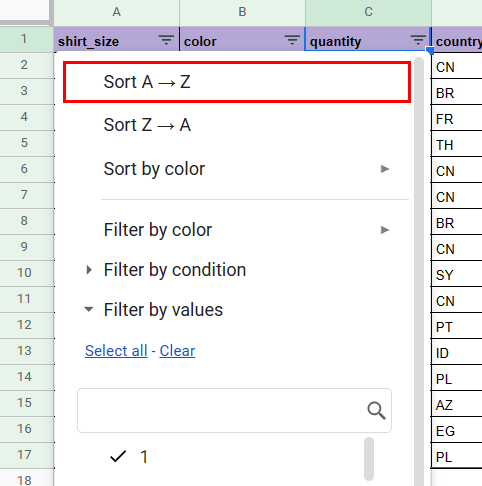The width and height of the screenshot is (482, 486).
Task: Open the filter icon in shirt_size header
Action: point(166,40)
